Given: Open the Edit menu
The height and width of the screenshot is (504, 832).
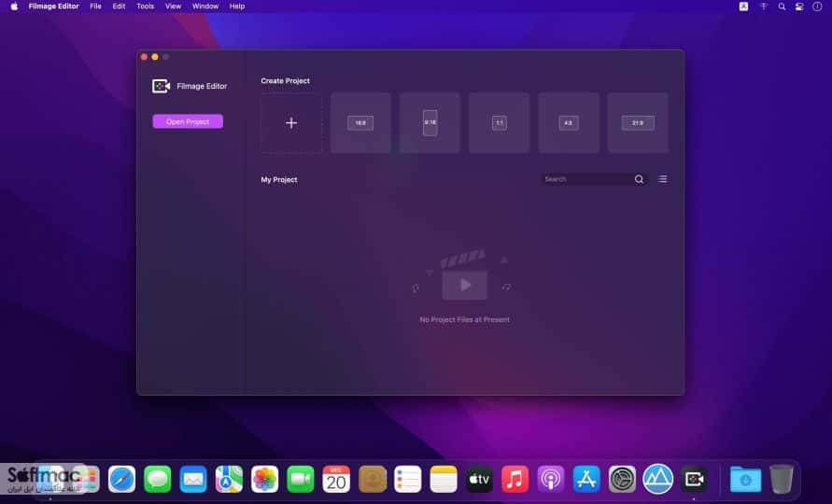Looking at the screenshot, I should (x=119, y=7).
